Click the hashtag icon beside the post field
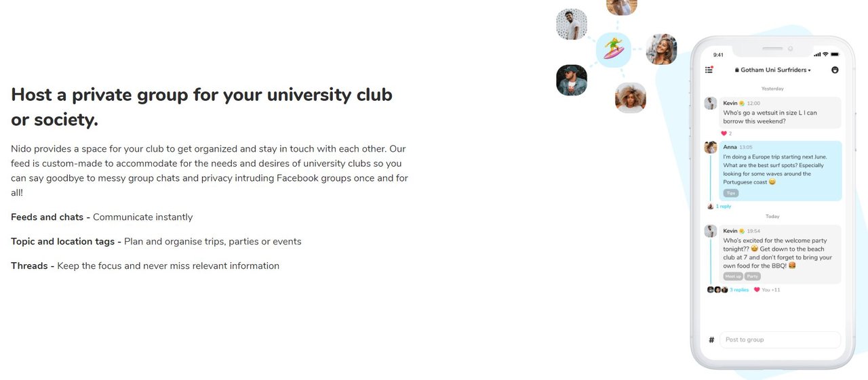 (x=711, y=340)
